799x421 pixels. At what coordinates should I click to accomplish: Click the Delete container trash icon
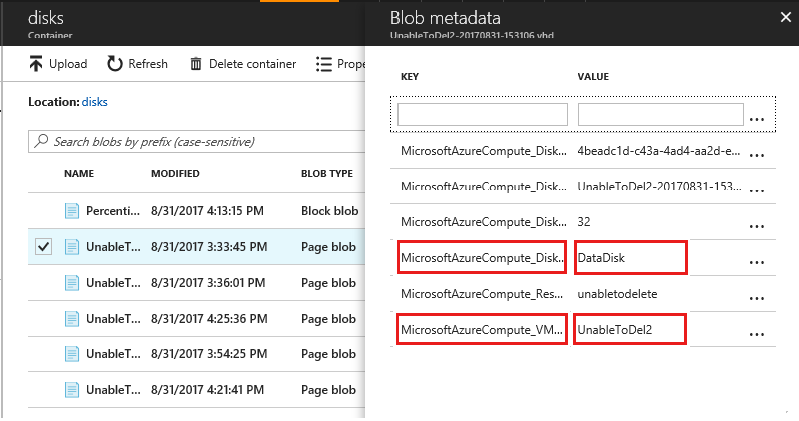pos(196,64)
